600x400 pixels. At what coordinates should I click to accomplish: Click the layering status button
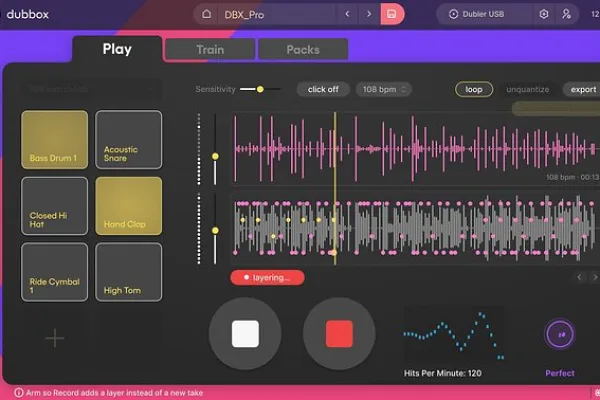[267, 278]
